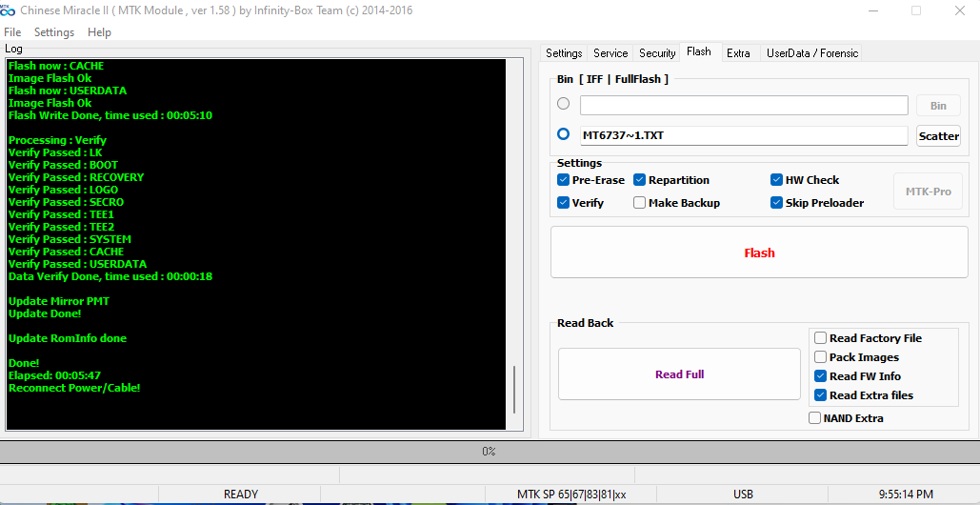Select the Scatter file radio button
Image resolution: width=980 pixels, height=505 pixels.
click(x=563, y=133)
